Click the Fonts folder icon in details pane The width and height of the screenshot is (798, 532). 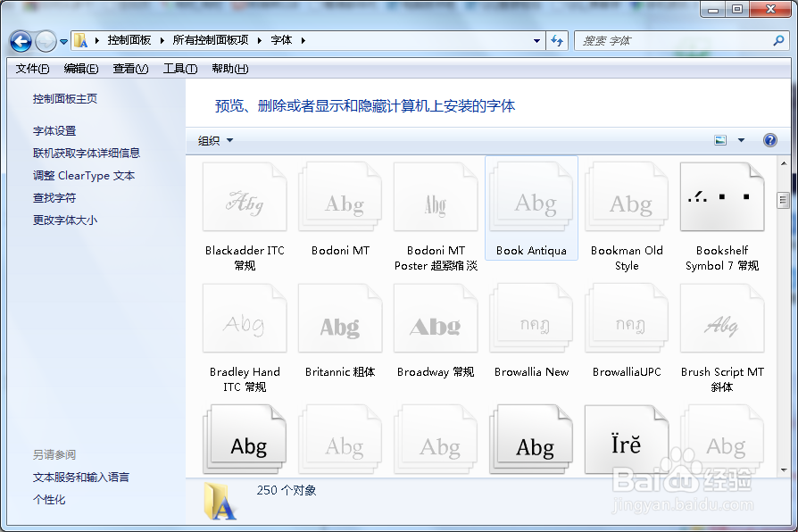point(220,501)
